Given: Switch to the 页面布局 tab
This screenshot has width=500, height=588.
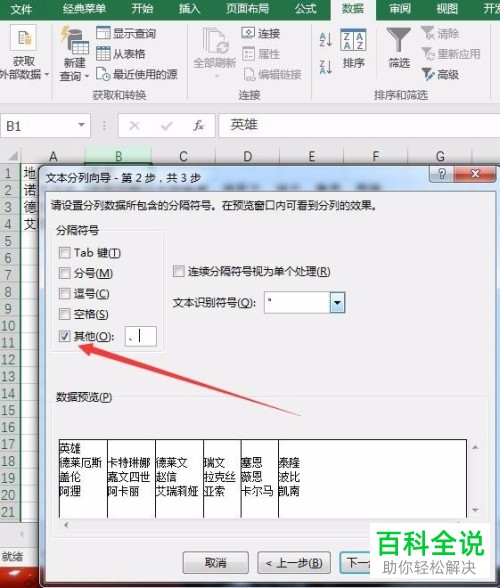Looking at the screenshot, I should pyautogui.click(x=248, y=9).
